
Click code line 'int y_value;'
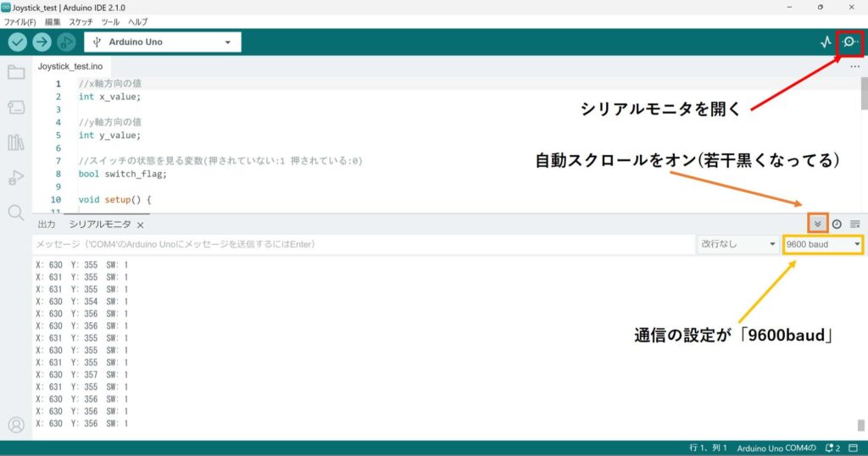pos(109,135)
